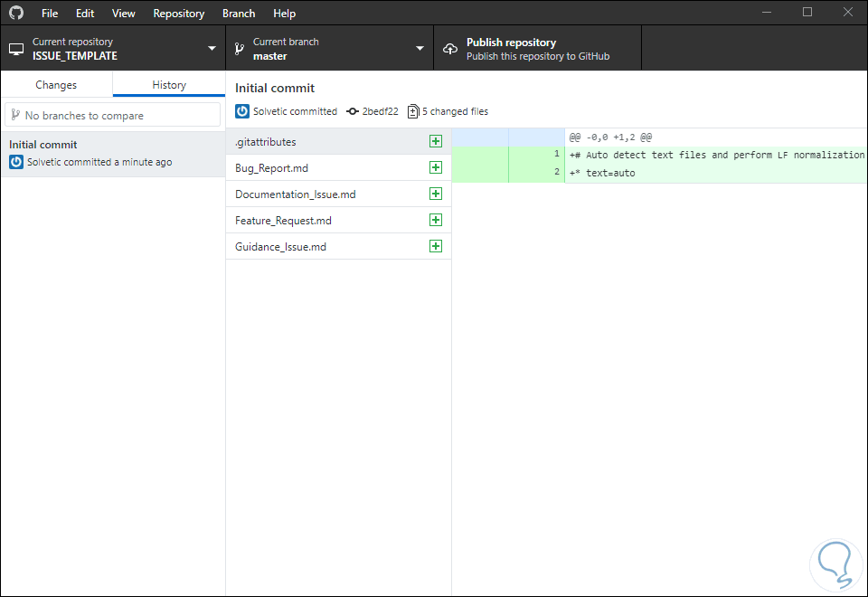868x597 pixels.
Task: Select Documentation_Issue.md in the file list
Action: coord(296,194)
